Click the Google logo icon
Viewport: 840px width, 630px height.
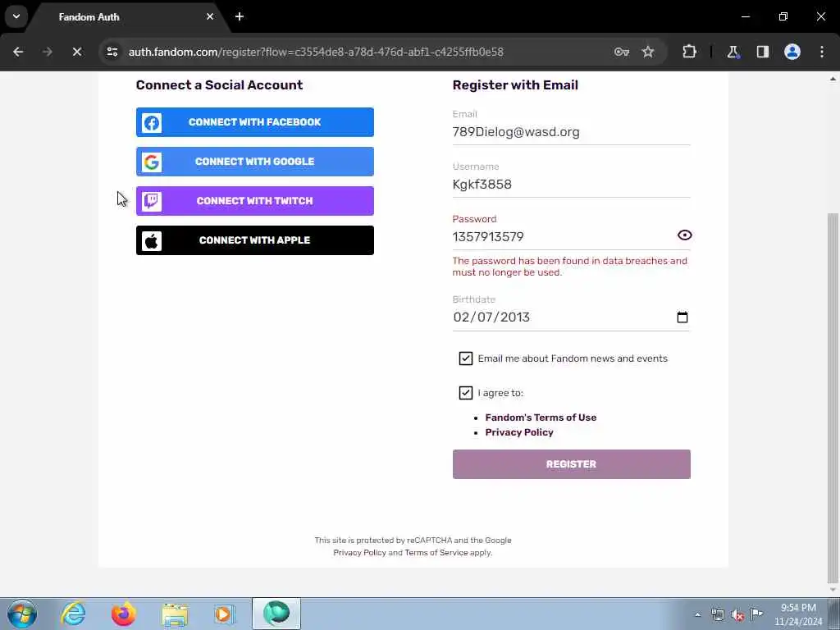pyautogui.click(x=152, y=162)
